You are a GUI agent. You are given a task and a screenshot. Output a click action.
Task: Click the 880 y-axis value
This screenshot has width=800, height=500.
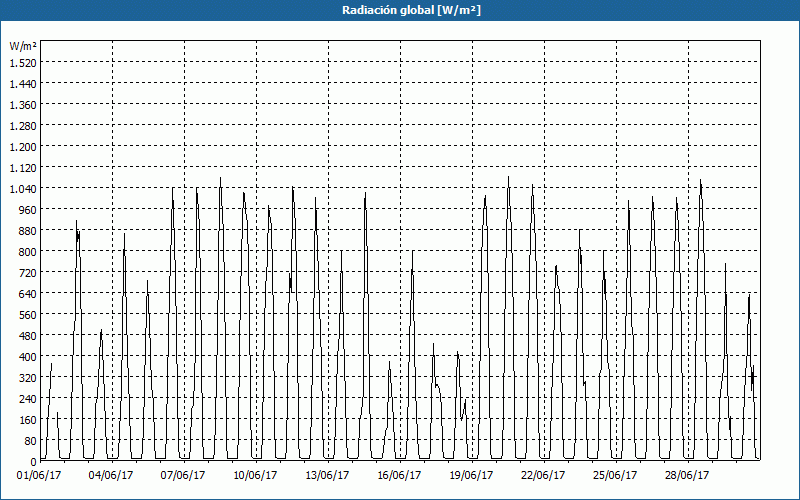(29, 231)
